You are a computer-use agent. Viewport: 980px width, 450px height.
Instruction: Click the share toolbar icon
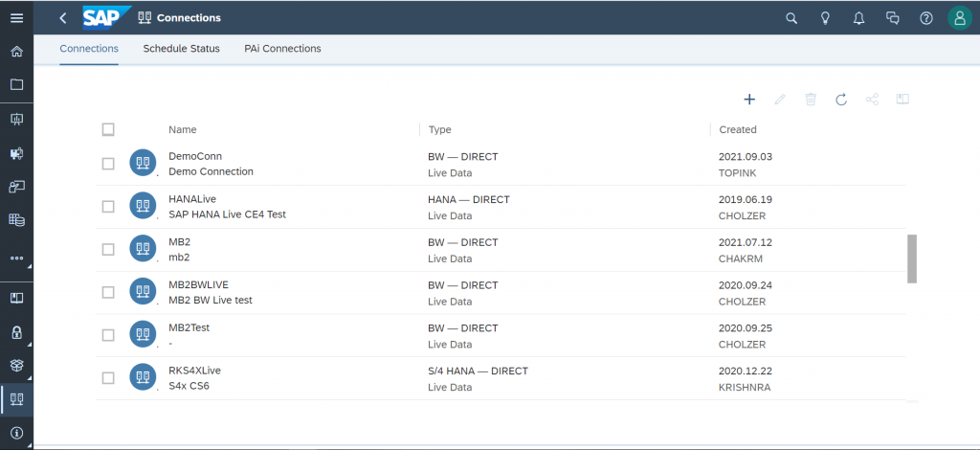tap(872, 99)
